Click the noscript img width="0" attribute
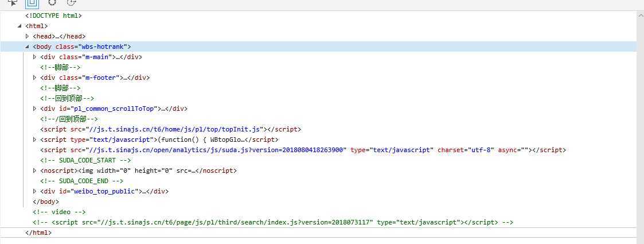Screen dimensions: 644x244 (x=114, y=171)
